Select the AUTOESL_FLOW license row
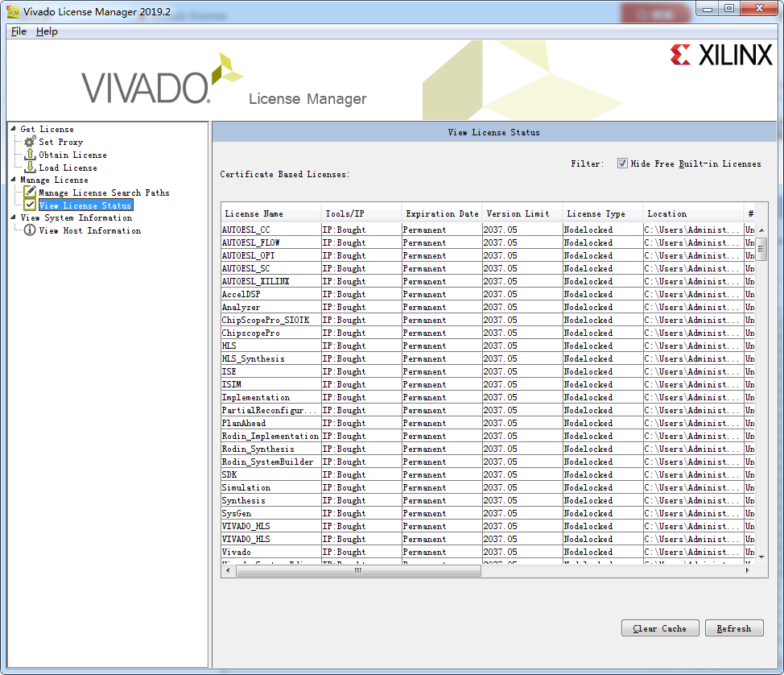 point(488,242)
